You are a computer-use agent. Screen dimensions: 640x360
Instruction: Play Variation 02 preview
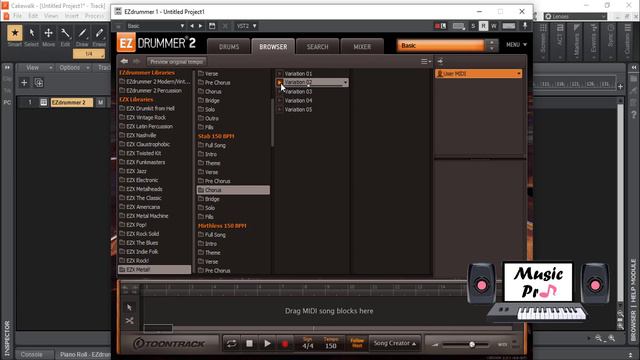280,82
